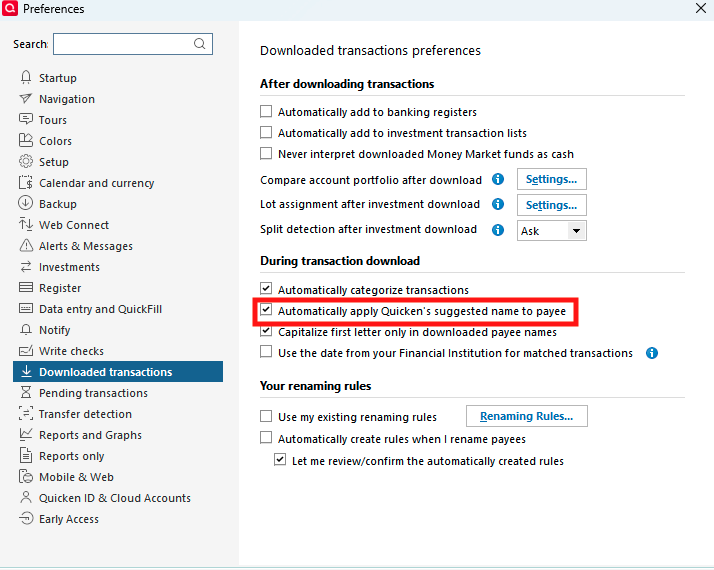714x570 pixels.
Task: Open Backup preferences
Action: tap(57, 204)
